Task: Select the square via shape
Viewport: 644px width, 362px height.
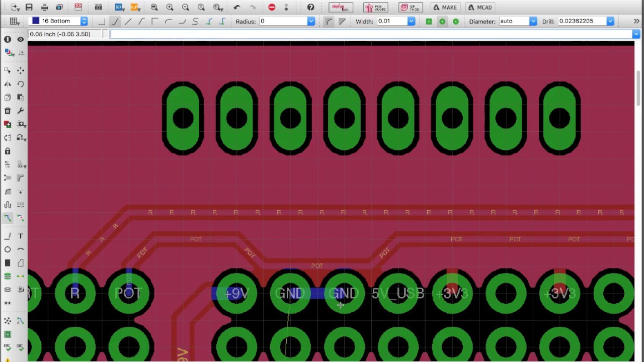Action: 429,21
